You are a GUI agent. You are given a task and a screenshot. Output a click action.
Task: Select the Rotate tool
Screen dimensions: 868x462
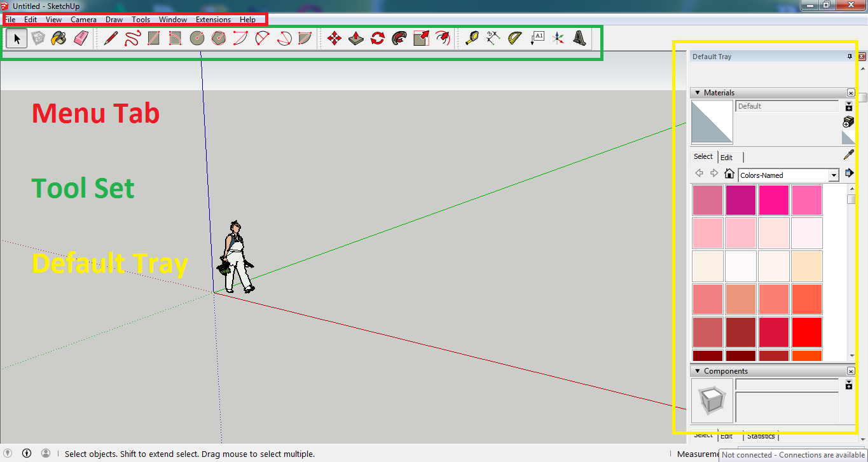pos(376,38)
